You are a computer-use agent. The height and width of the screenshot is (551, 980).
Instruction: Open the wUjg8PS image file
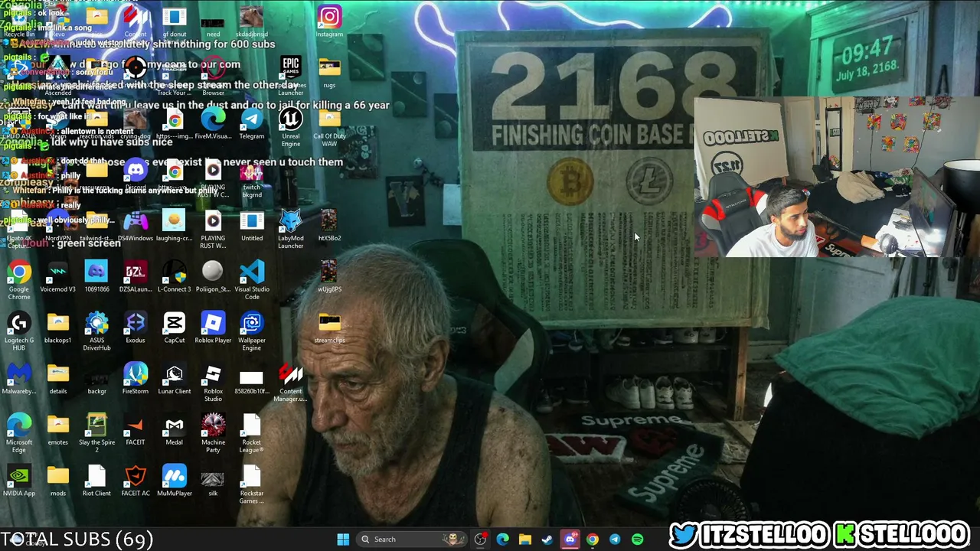click(329, 277)
